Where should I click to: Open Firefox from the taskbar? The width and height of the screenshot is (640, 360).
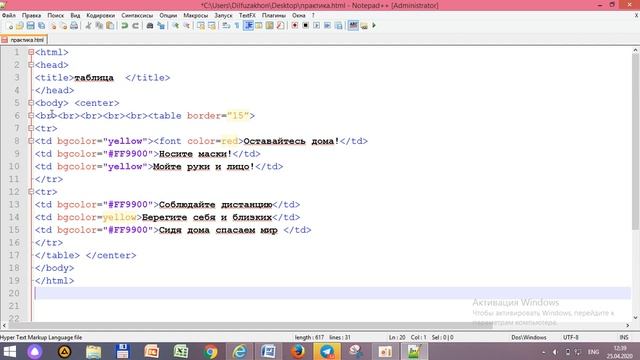coord(298,351)
